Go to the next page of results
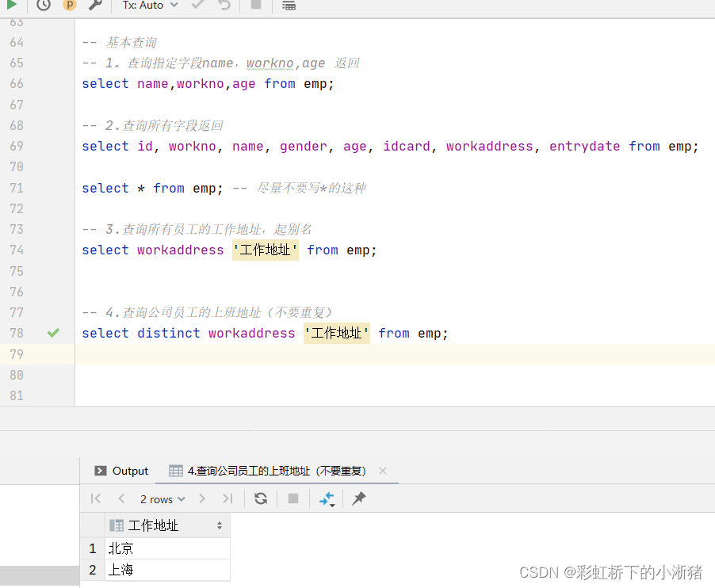Screen dimensions: 715x588 201,498
